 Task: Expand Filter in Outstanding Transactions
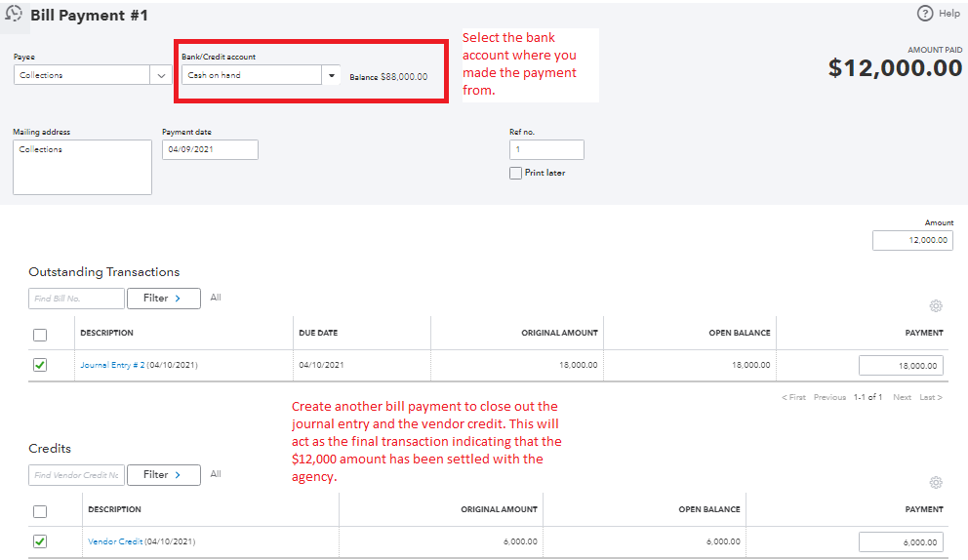pos(163,299)
